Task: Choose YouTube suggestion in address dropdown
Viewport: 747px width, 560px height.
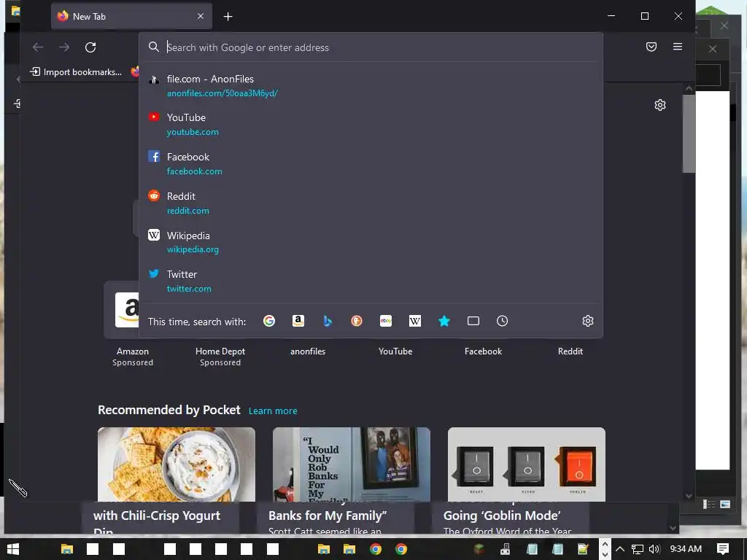Action: 371,124
